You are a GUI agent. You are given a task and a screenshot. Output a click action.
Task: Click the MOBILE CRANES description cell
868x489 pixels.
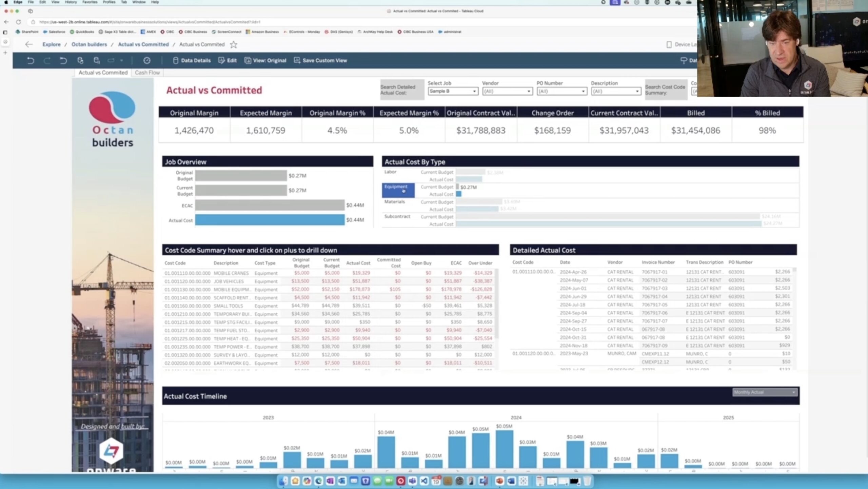(x=231, y=273)
